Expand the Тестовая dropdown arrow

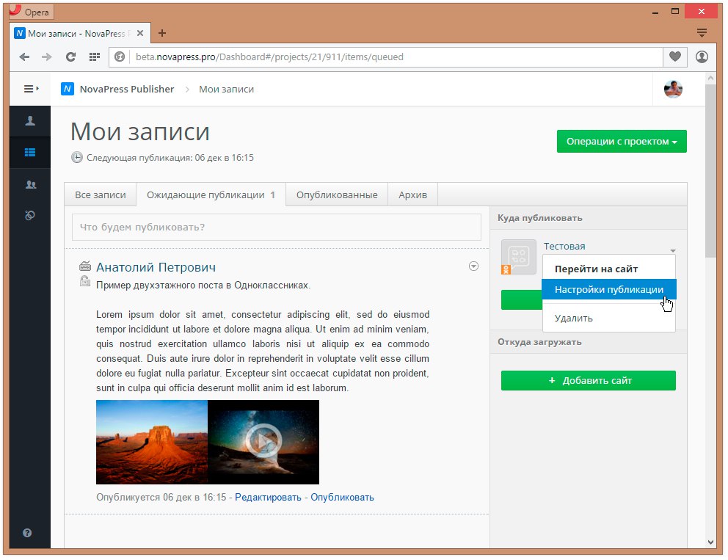[x=673, y=251]
